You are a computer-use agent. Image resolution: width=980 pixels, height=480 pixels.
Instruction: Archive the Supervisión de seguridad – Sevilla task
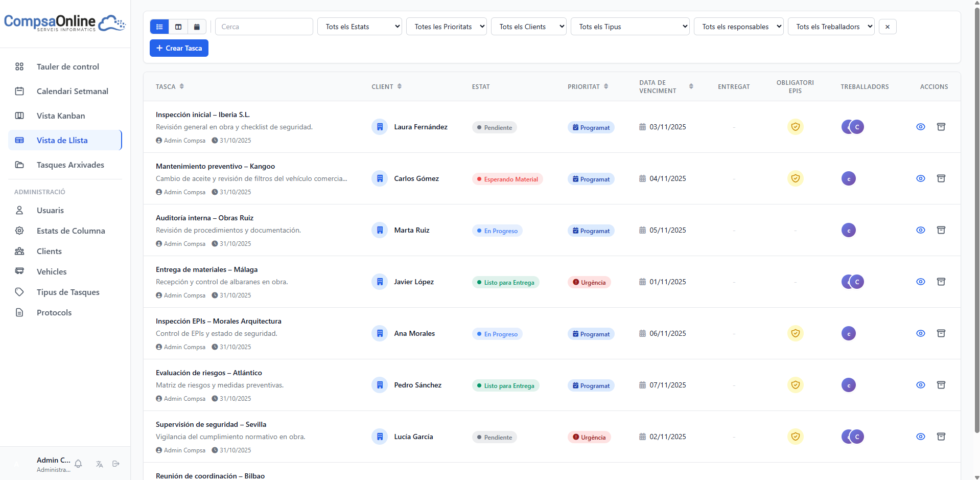tap(941, 437)
